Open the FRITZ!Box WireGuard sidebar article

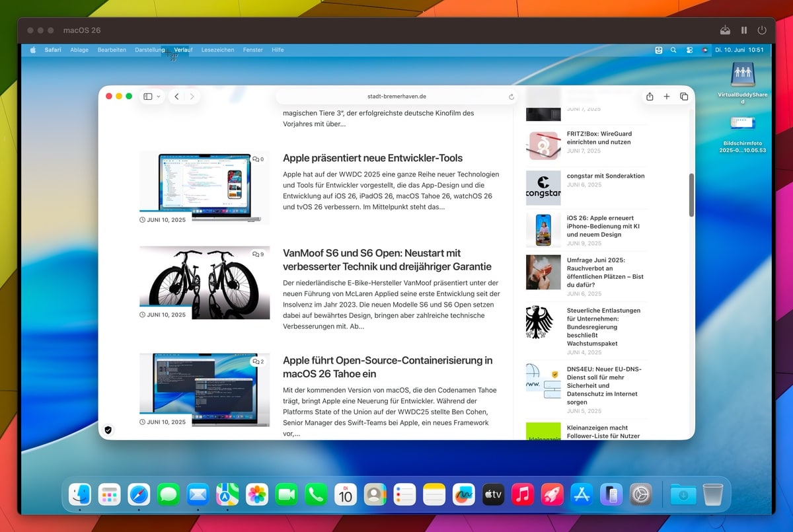point(599,137)
